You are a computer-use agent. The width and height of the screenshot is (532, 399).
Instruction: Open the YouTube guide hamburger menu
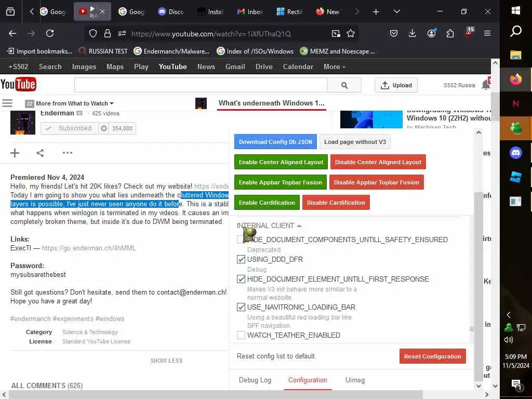(x=7, y=103)
